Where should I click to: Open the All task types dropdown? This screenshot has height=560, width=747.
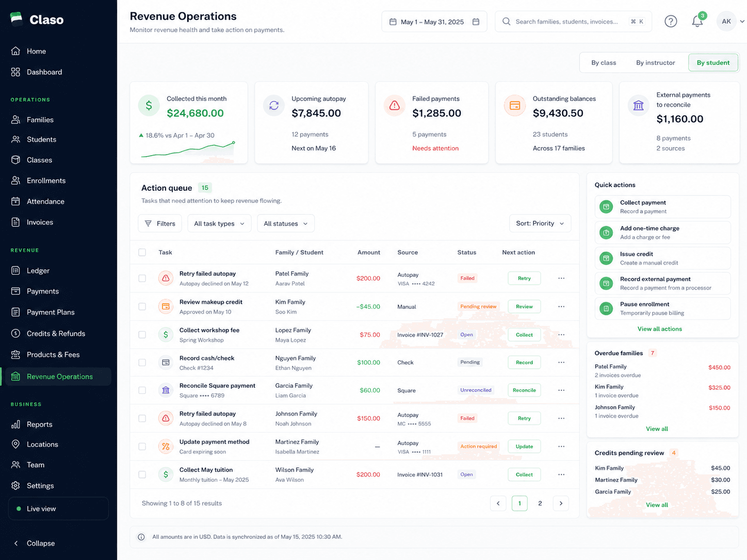point(219,223)
